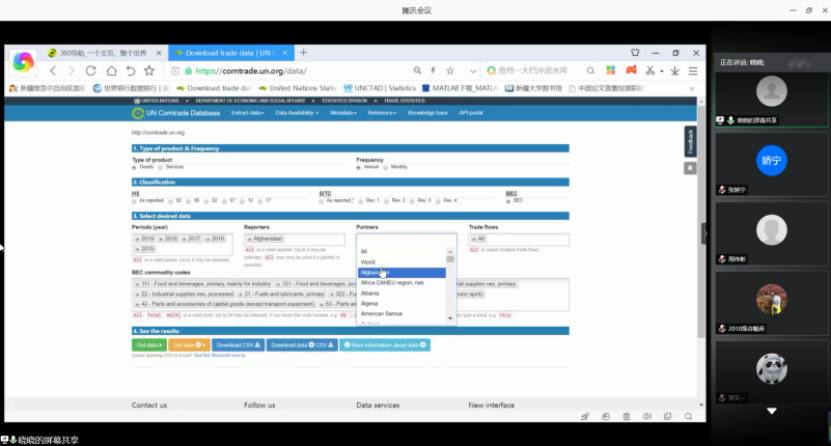This screenshot has height=446, width=831.
Task: Select the Monthly frequency radio
Action: 385,167
